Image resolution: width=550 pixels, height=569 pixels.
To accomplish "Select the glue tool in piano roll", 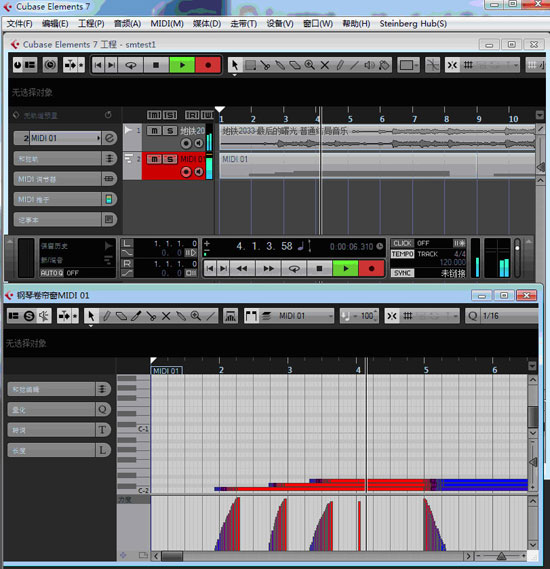I will click(181, 316).
